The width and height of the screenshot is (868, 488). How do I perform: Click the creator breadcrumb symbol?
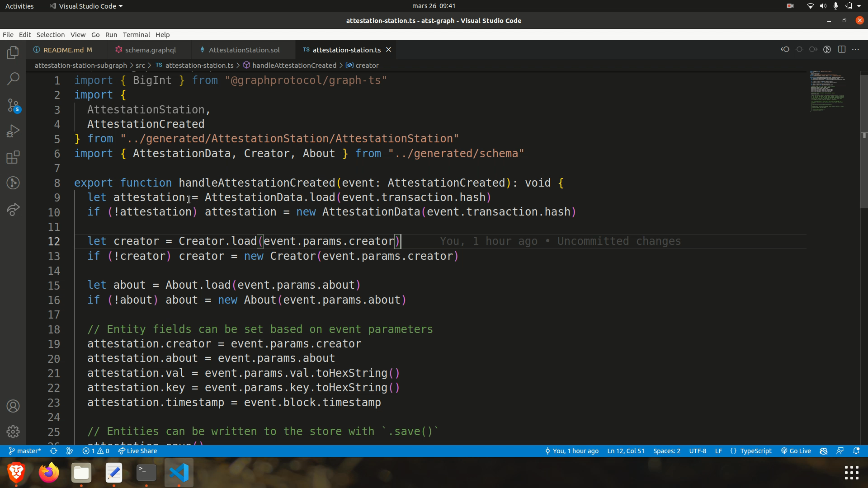(362, 66)
